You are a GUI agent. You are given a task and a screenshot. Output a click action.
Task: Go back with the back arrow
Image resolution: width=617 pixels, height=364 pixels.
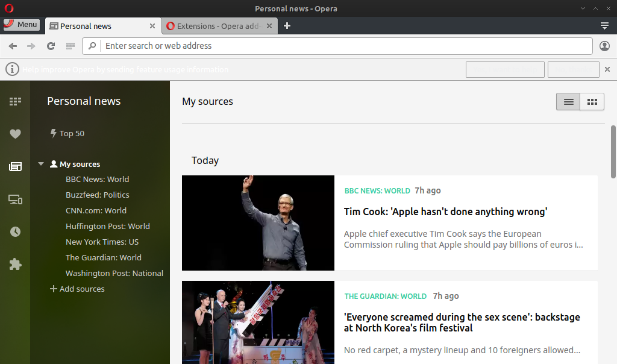click(x=13, y=46)
